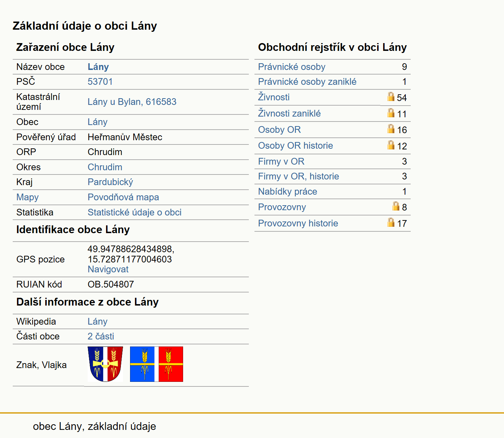
Task: Click the Další informace z obce Lány heading
Action: click(88, 302)
